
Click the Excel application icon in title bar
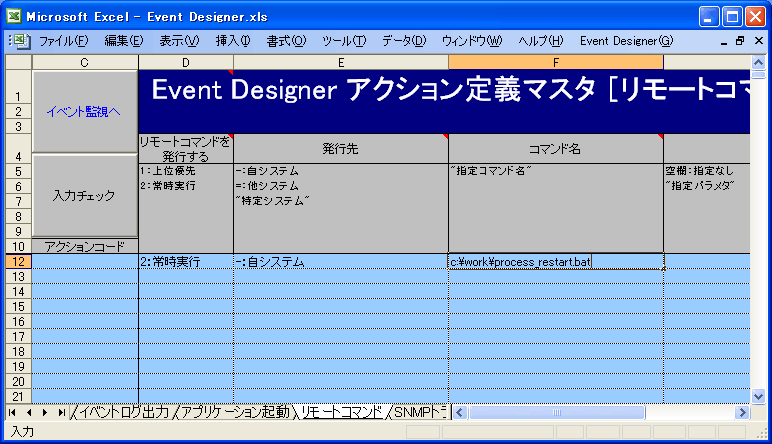(x=13, y=17)
